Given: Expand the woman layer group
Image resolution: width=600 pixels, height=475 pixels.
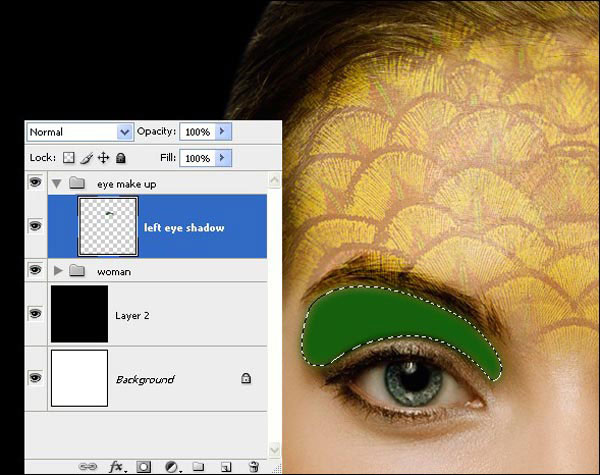Looking at the screenshot, I should coord(58,271).
